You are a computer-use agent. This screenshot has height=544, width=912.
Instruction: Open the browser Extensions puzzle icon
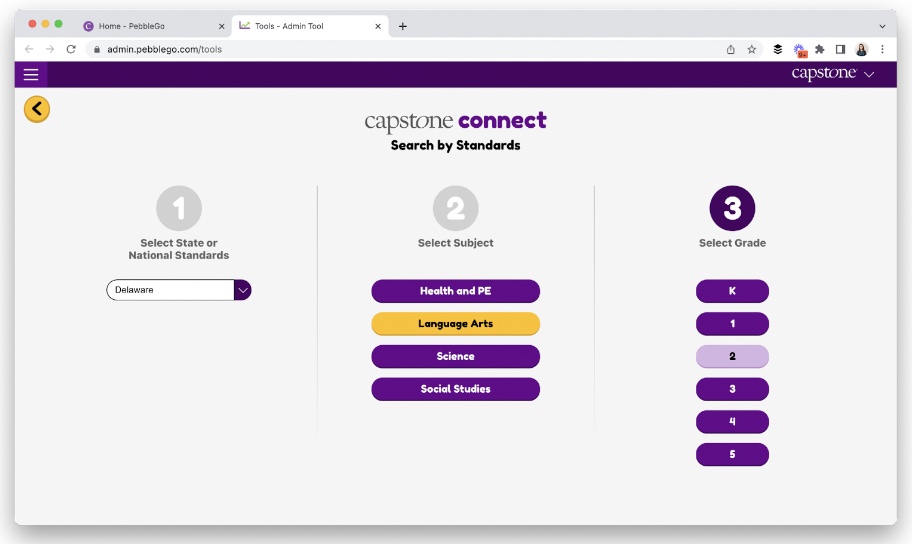tap(820, 49)
